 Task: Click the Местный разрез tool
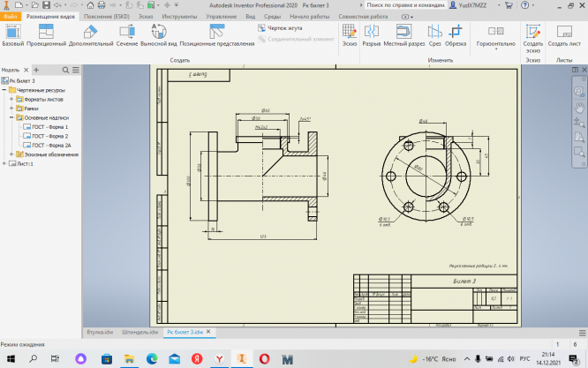tap(404, 34)
